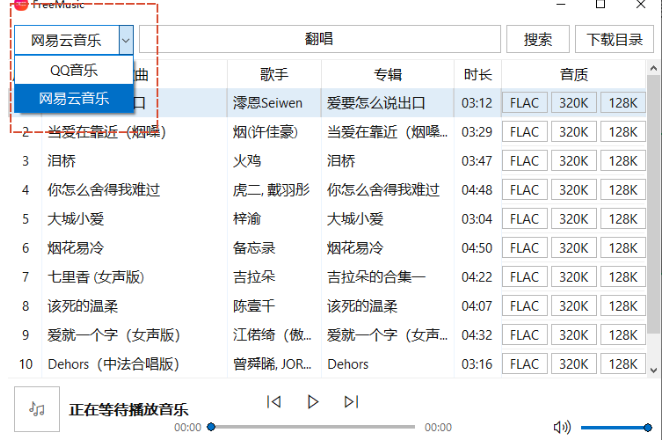This screenshot has width=667, height=443.
Task: Download 320K for 大城小爱
Action: click(x=574, y=219)
